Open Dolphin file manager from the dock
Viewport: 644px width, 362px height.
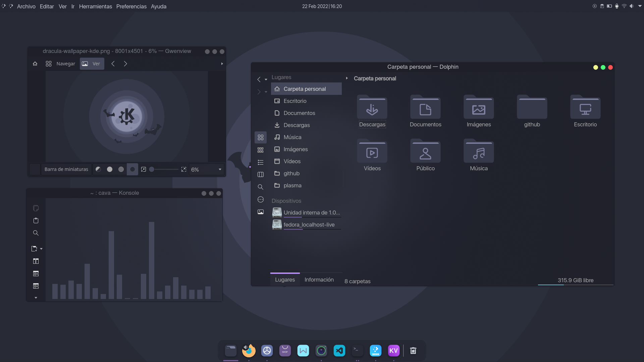(231, 351)
